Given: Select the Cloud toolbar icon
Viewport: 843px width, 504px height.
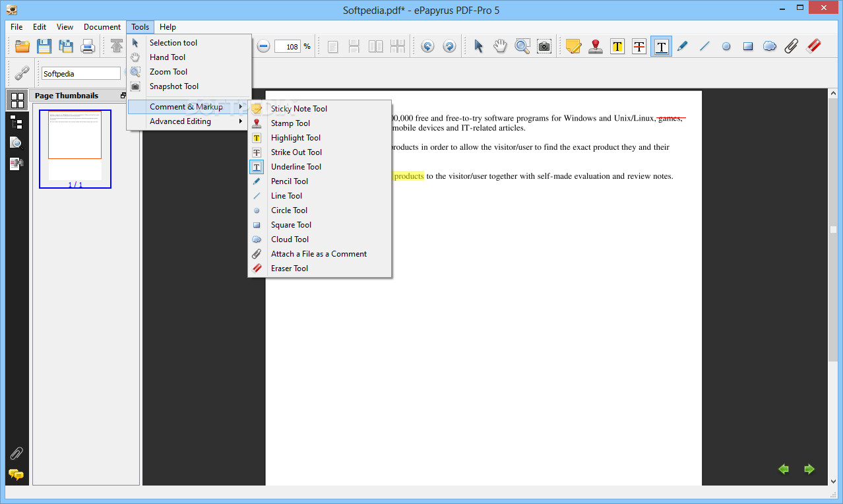Looking at the screenshot, I should tap(770, 46).
